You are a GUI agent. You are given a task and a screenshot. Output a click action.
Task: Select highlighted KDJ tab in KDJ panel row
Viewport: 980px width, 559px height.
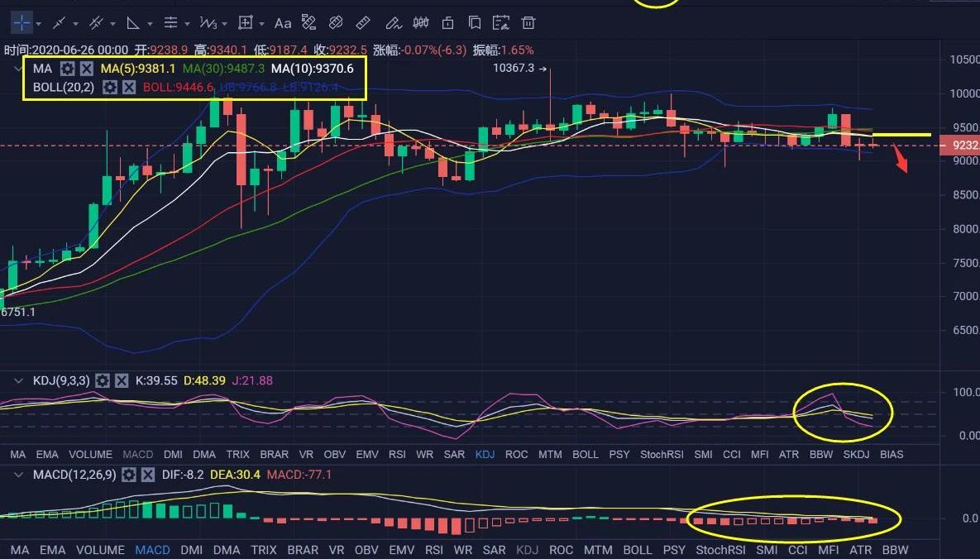[x=485, y=455]
